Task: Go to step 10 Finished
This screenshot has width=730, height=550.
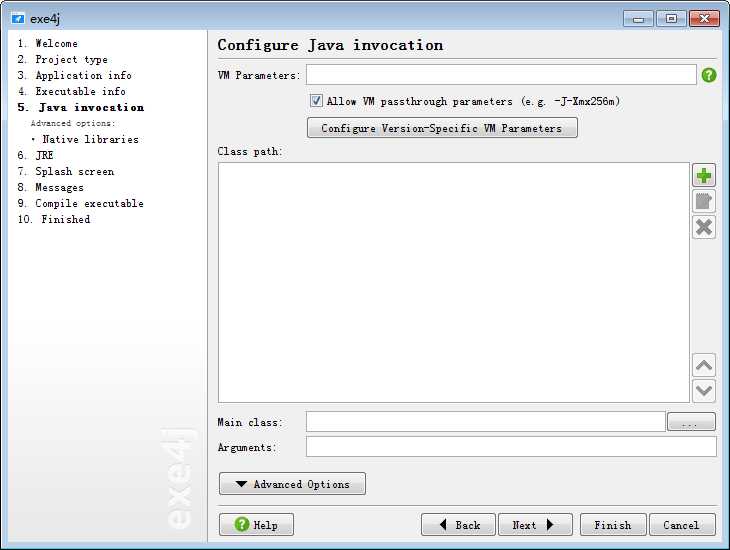Action: (x=54, y=219)
